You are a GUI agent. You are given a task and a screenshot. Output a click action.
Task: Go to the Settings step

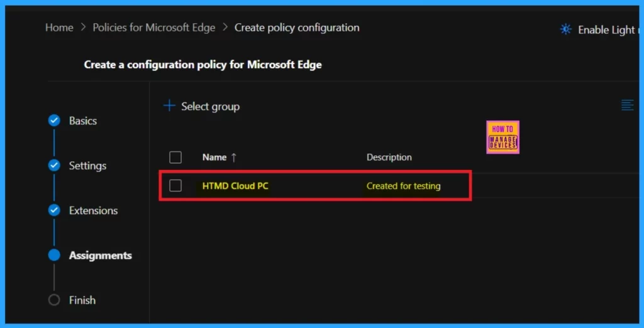click(87, 166)
